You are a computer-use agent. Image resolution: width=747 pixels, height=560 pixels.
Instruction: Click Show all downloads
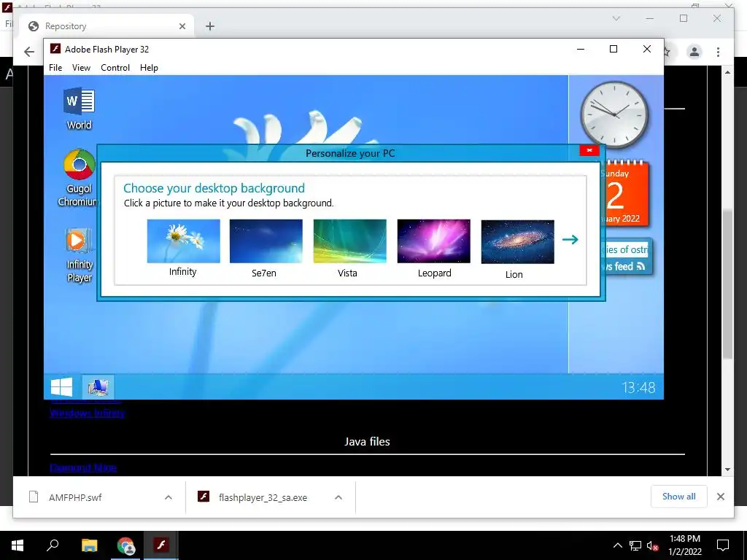(679, 496)
